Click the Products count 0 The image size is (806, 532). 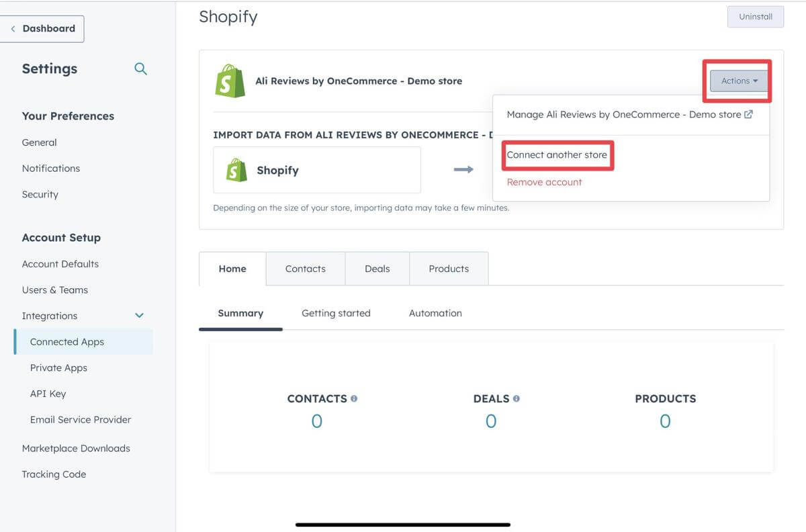click(x=665, y=421)
